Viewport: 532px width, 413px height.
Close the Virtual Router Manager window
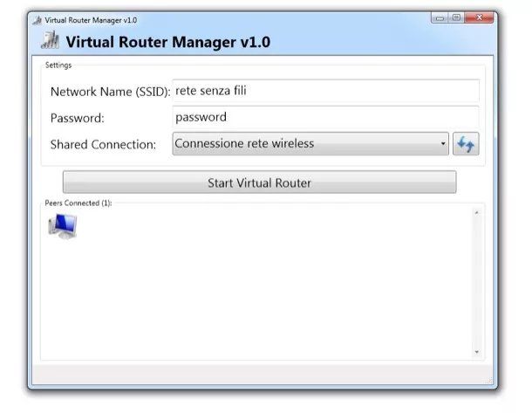pos(479,17)
